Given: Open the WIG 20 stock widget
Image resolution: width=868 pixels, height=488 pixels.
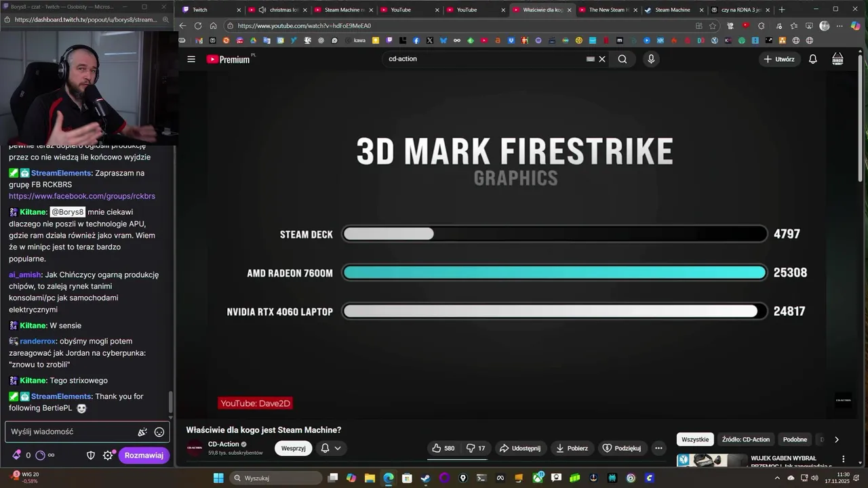Looking at the screenshot, I should pos(24,477).
